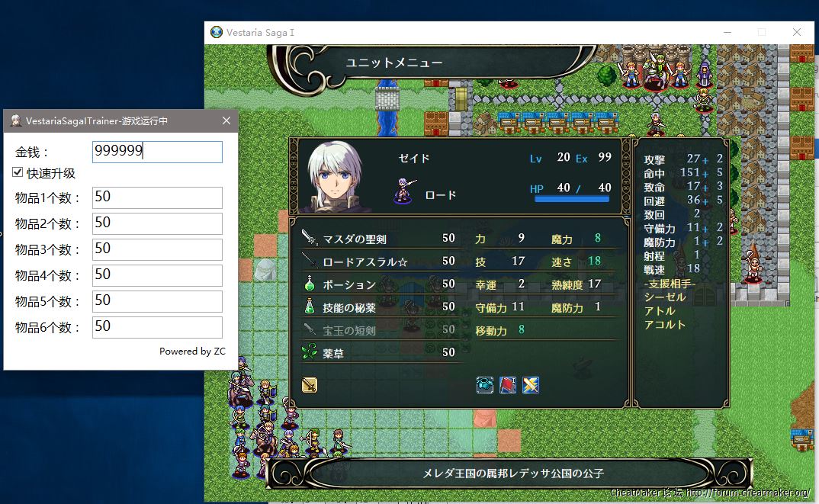Click the teal armor skill icon
The width and height of the screenshot is (819, 504).
point(485,385)
